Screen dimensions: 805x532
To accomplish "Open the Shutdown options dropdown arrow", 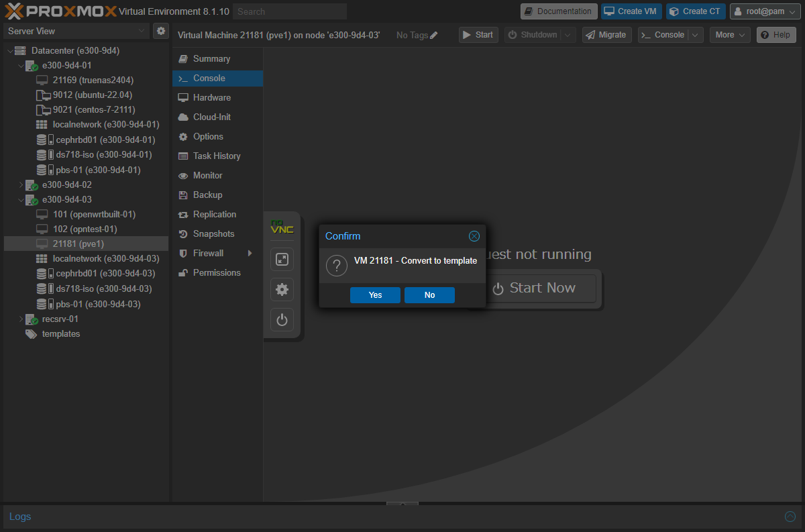I will 569,35.
